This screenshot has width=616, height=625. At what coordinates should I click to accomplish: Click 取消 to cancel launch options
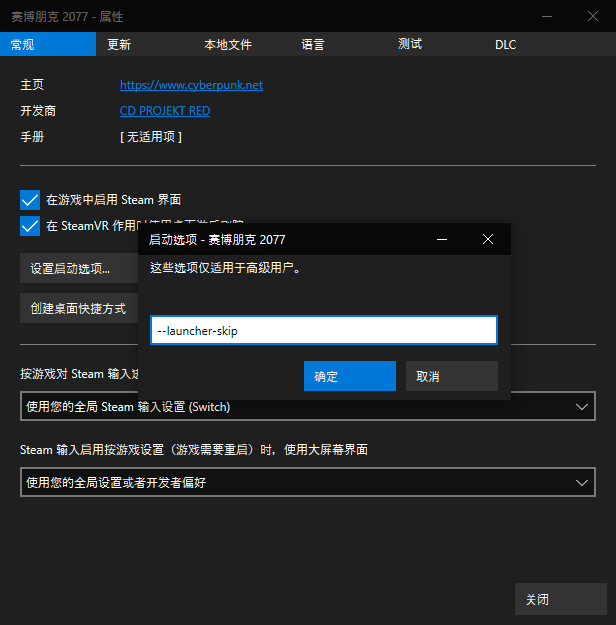tap(451, 377)
